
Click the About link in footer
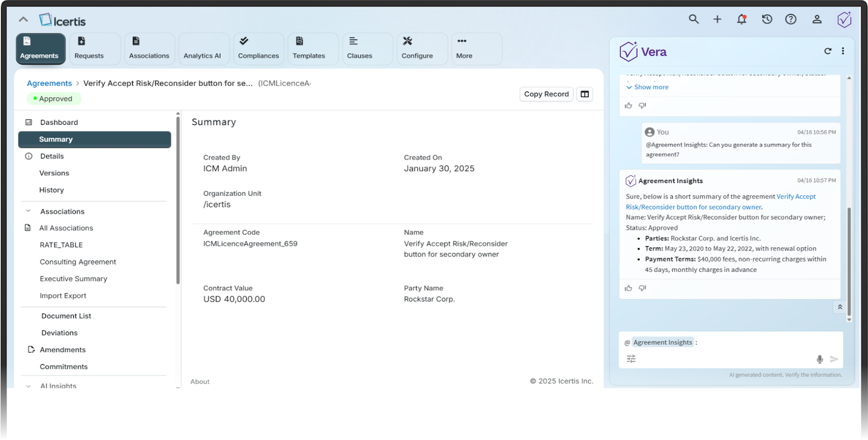(x=200, y=382)
